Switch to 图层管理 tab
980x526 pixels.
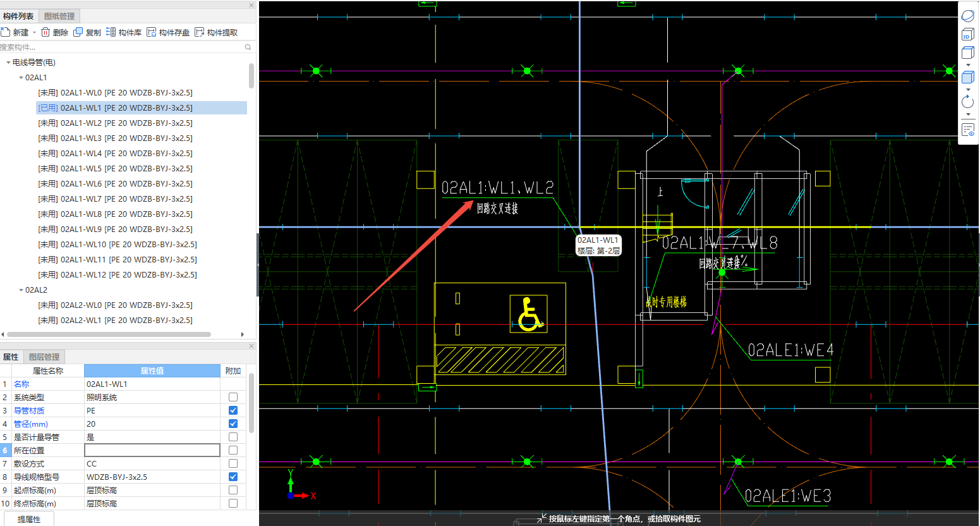click(44, 357)
